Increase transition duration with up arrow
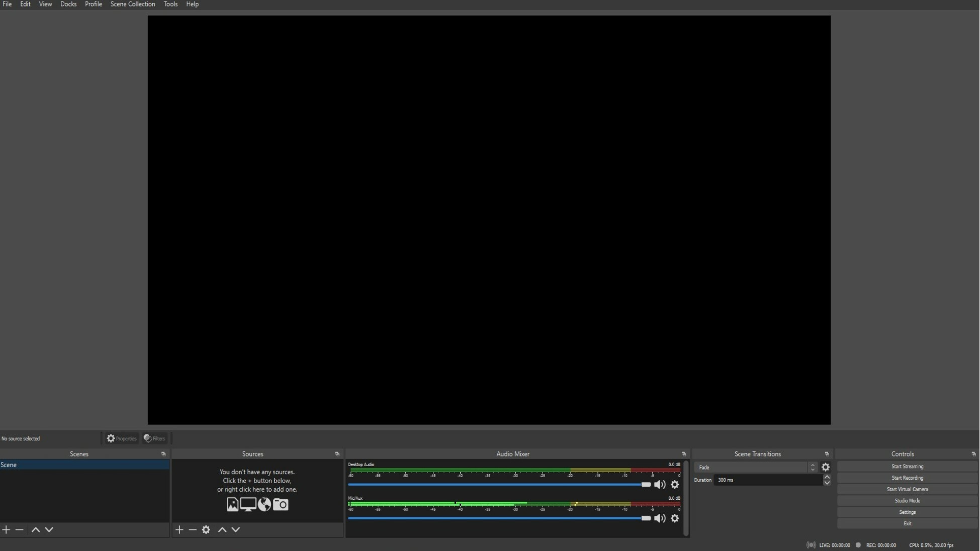The image size is (980, 551). click(x=827, y=477)
